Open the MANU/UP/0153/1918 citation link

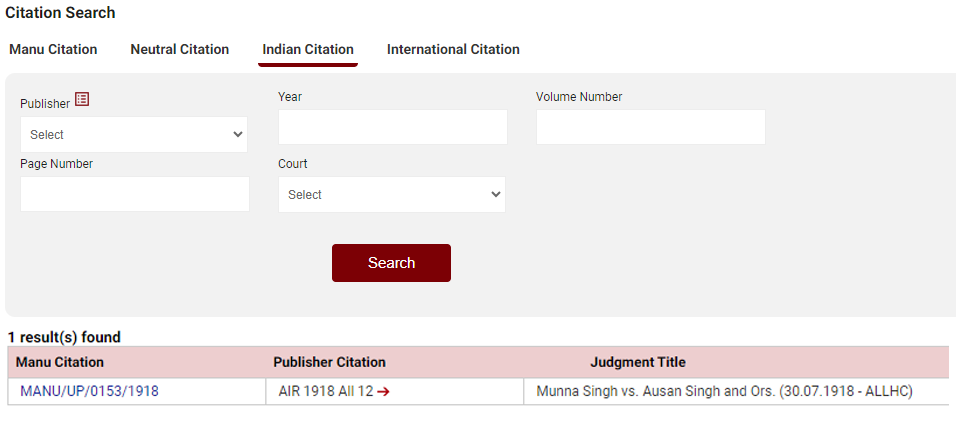tap(89, 392)
